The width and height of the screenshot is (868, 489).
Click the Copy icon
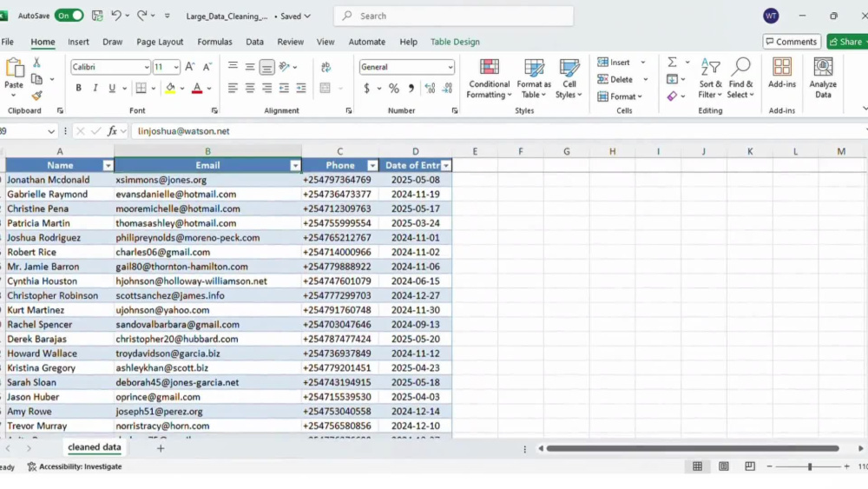click(36, 79)
